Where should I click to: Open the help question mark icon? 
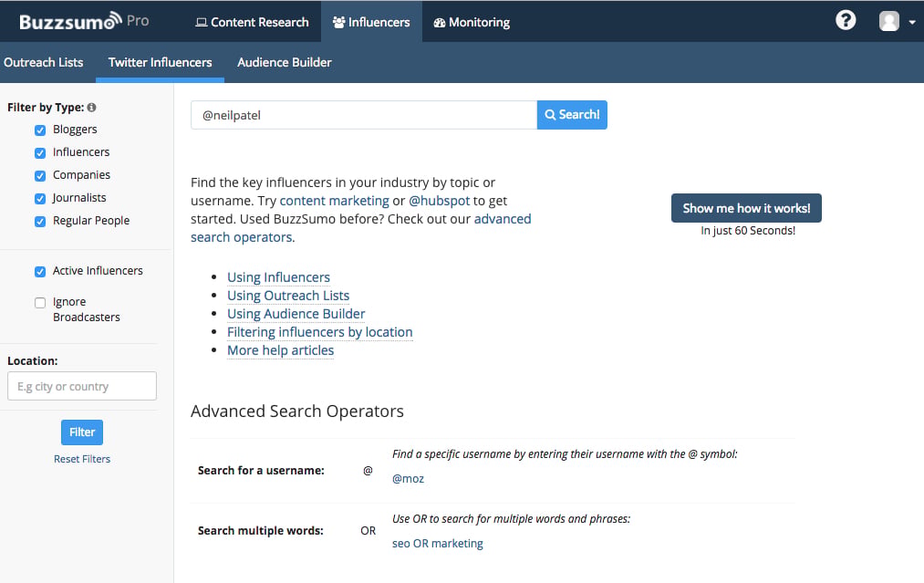[846, 21]
